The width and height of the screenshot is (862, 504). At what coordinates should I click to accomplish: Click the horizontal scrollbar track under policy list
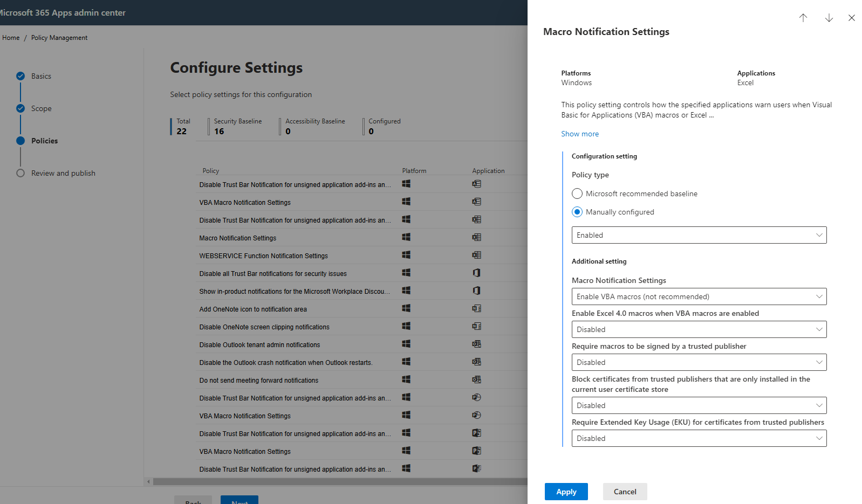(340, 481)
